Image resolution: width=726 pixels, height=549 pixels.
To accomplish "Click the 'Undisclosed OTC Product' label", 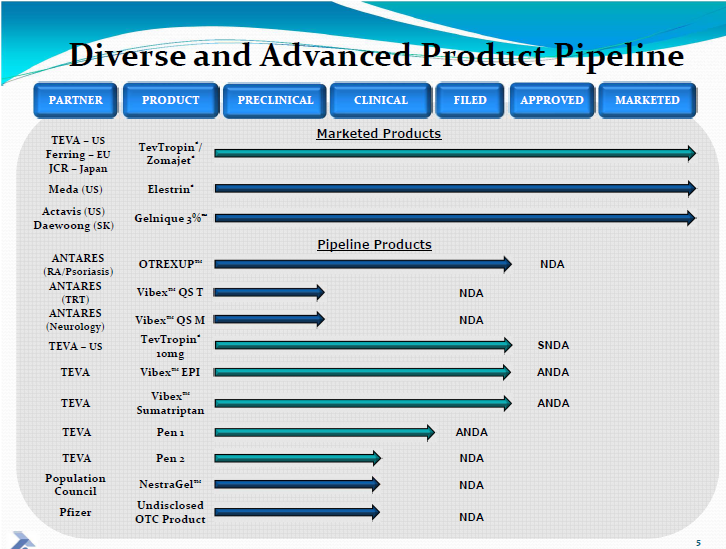I will click(x=170, y=512).
